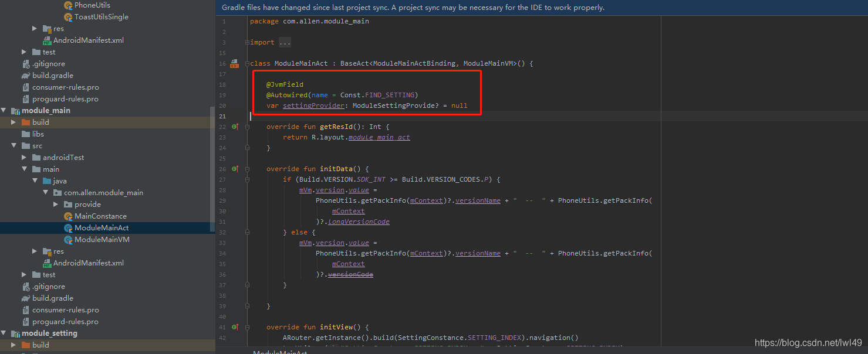Expand the test folder inside module_main
This screenshot has height=354, width=868.
pos(24,275)
